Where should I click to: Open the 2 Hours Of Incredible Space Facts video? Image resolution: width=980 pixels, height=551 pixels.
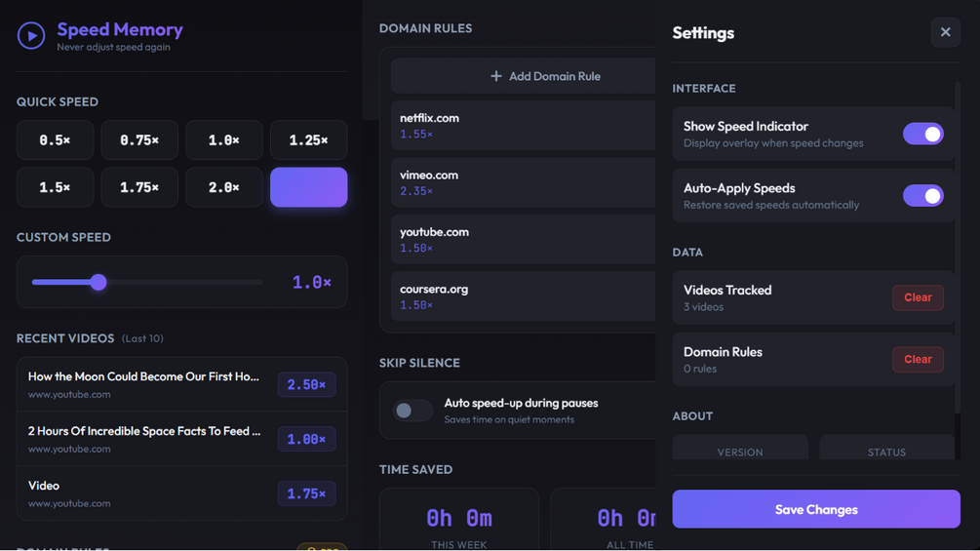[x=144, y=431]
